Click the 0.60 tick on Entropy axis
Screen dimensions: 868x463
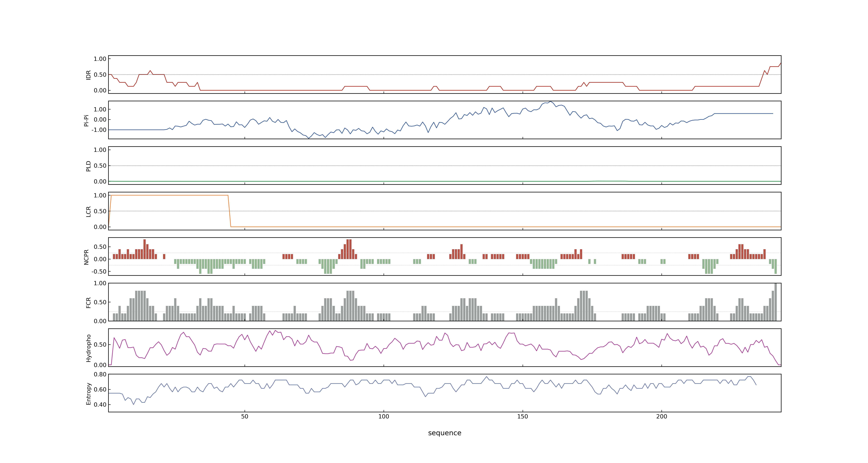tap(100, 390)
